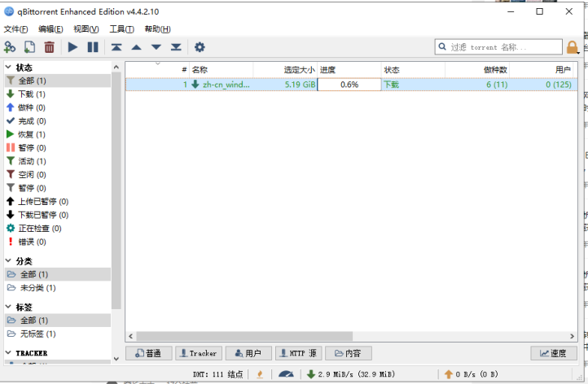
Task: Move torrent to top of queue
Action: point(116,47)
